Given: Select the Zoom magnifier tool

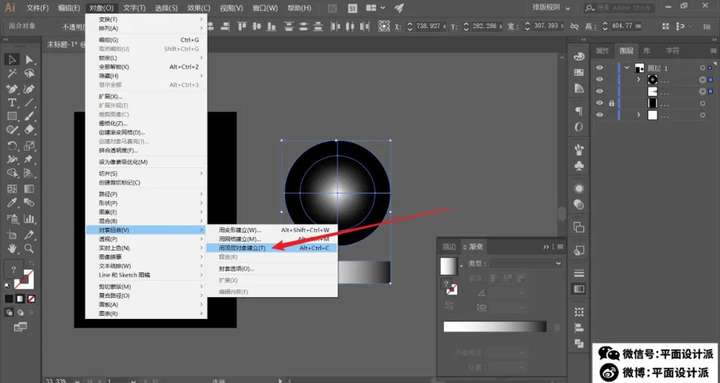Looking at the screenshot, I should click(x=29, y=248).
